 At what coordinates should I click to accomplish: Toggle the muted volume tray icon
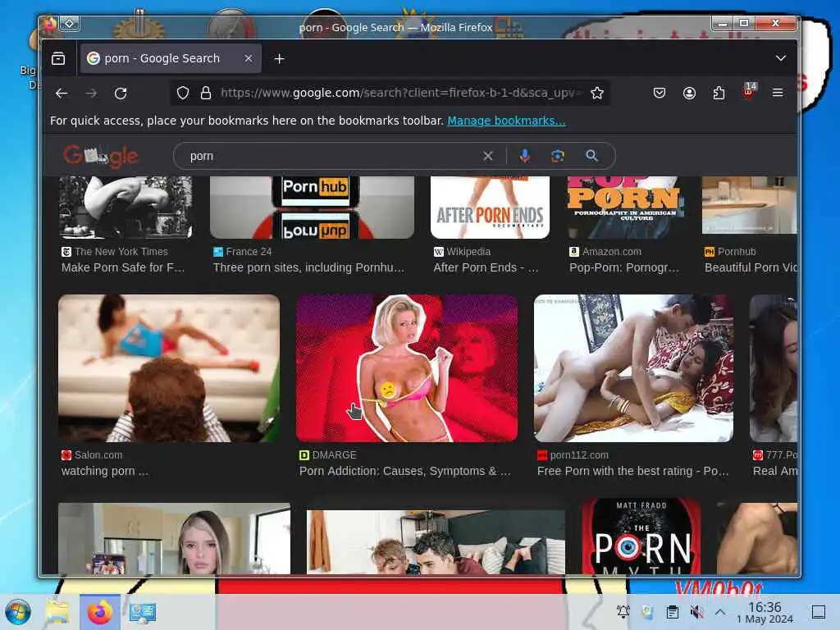(x=696, y=612)
